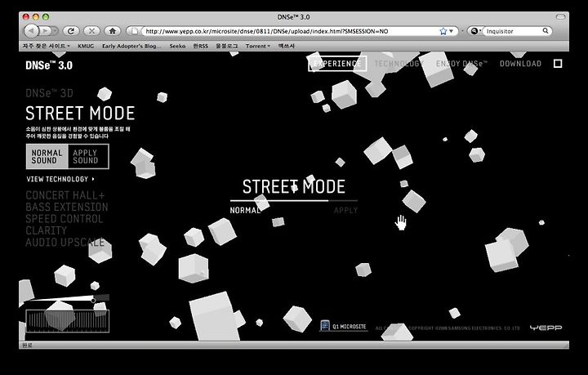Open the search engine selector icon
Screen dimensions: 588x375
point(474,31)
